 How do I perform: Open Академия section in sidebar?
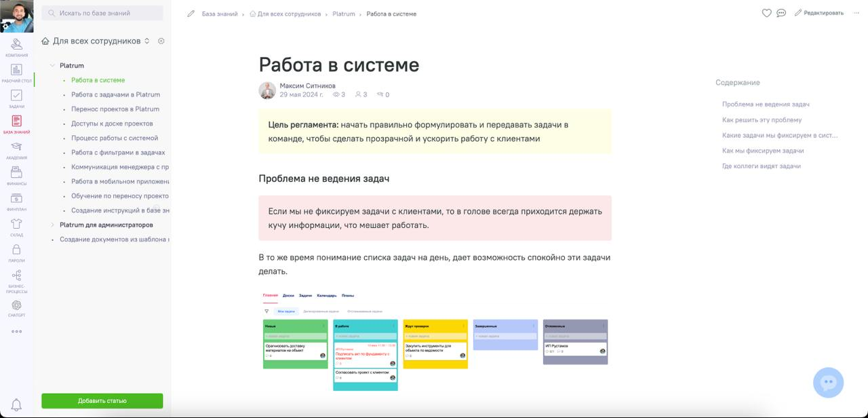click(x=17, y=150)
